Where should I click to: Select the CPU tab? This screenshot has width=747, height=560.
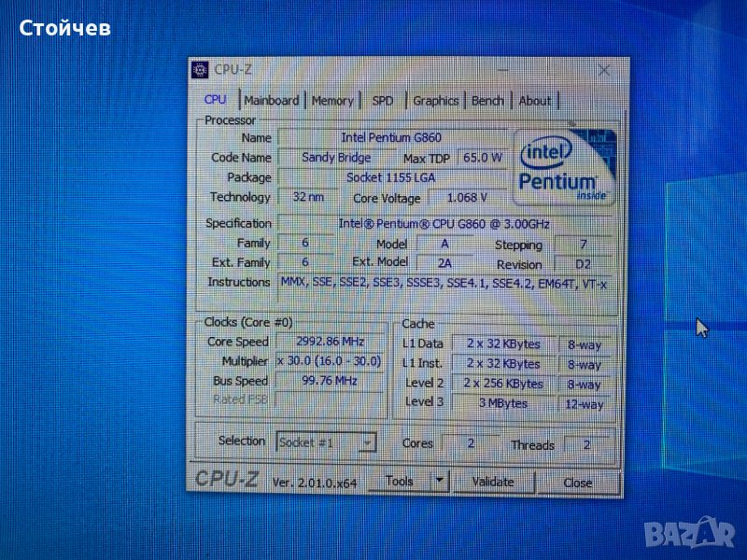click(x=216, y=100)
